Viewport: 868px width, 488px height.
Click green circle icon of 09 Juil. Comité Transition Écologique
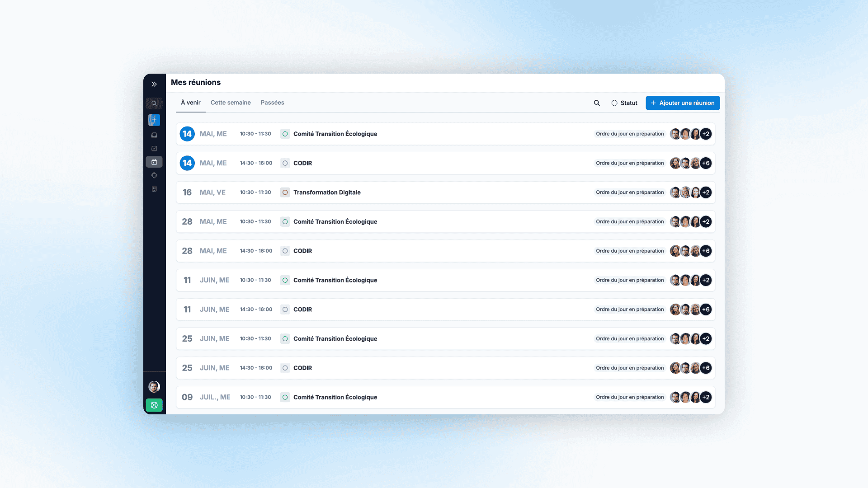pyautogui.click(x=285, y=397)
